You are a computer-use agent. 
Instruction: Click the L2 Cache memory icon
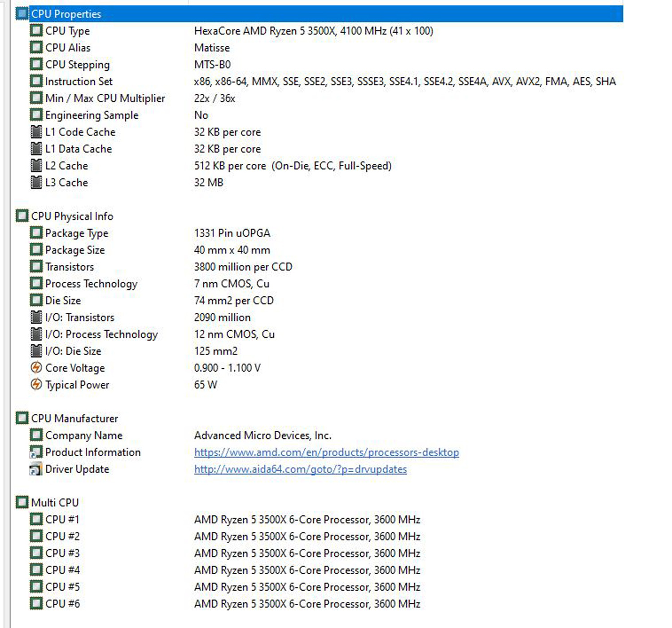36,165
